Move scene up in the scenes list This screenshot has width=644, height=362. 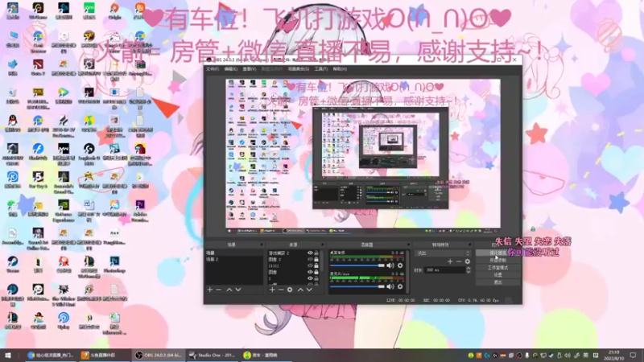point(229,290)
